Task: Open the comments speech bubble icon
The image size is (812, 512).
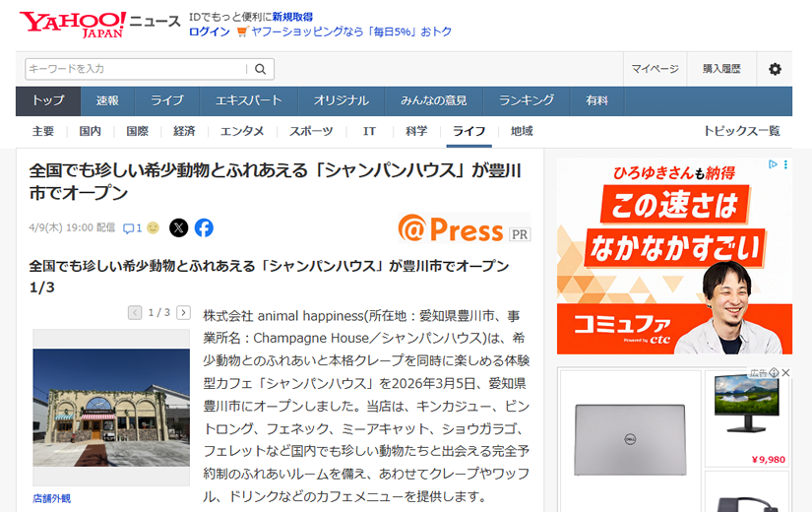Action: coord(128,228)
